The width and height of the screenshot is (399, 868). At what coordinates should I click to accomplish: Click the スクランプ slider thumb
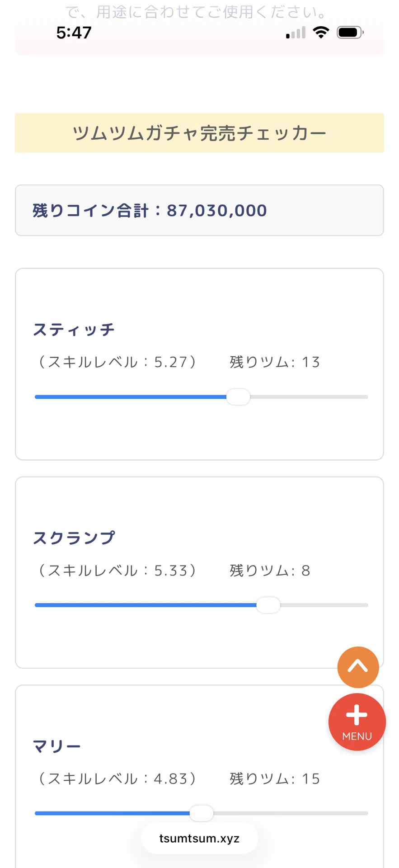tap(268, 605)
